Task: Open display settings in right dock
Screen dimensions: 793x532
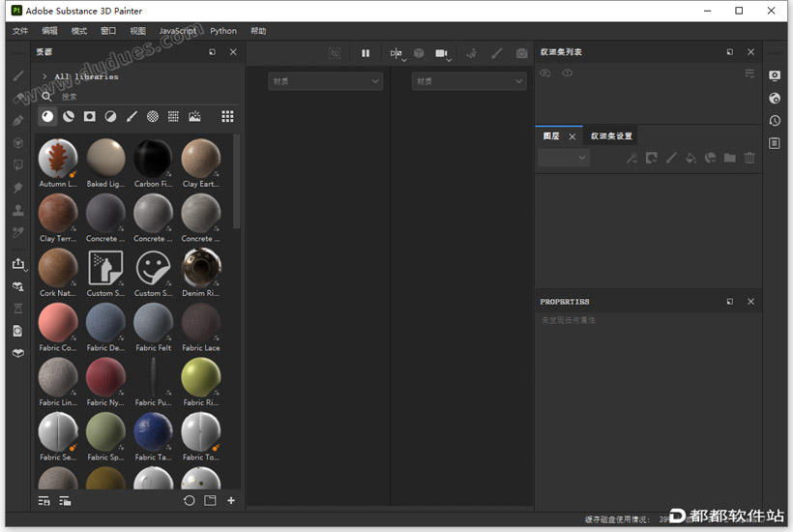Action: coord(775,75)
